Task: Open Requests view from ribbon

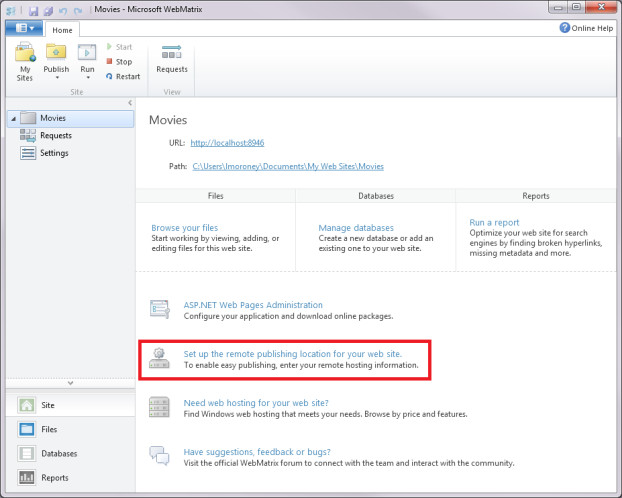Action: click(172, 60)
